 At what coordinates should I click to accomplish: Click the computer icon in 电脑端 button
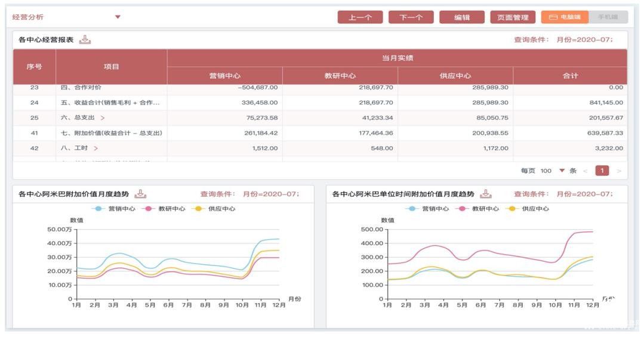(x=553, y=17)
